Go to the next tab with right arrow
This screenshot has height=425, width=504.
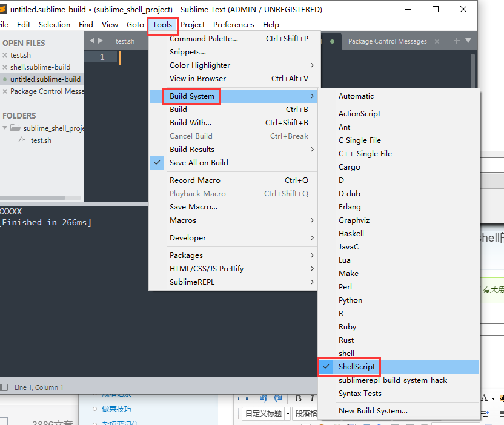101,41
